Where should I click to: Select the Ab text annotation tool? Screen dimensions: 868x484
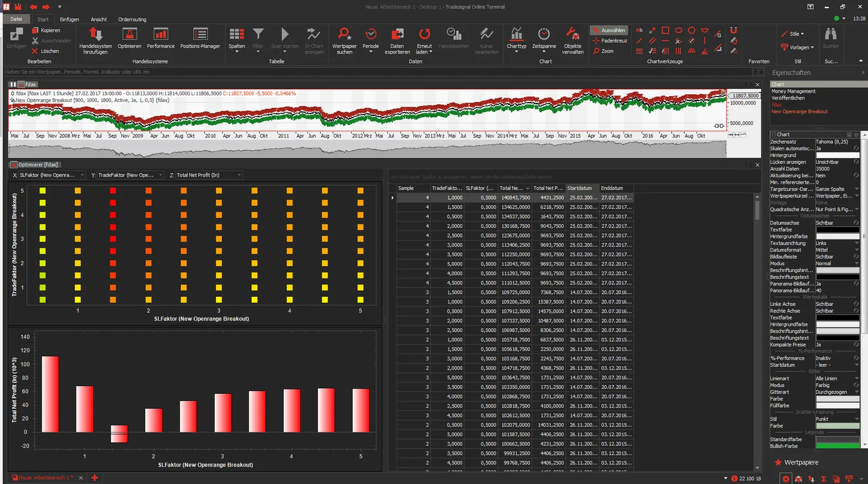click(x=639, y=30)
